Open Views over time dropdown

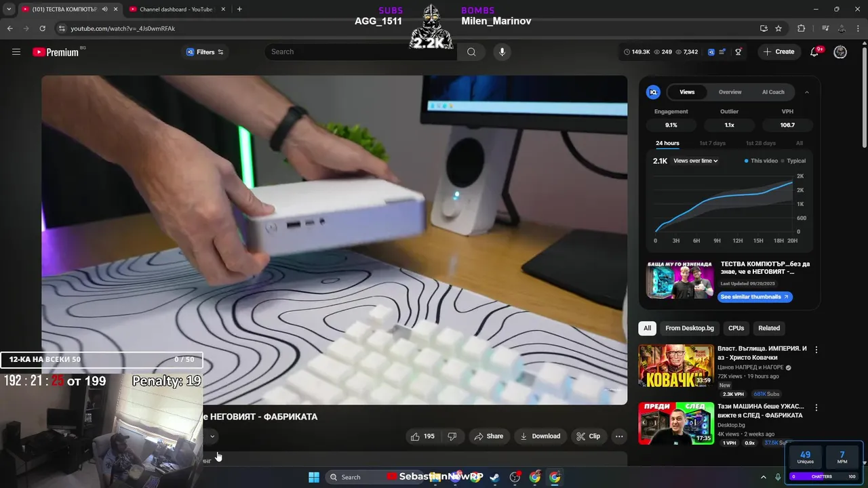coord(696,161)
